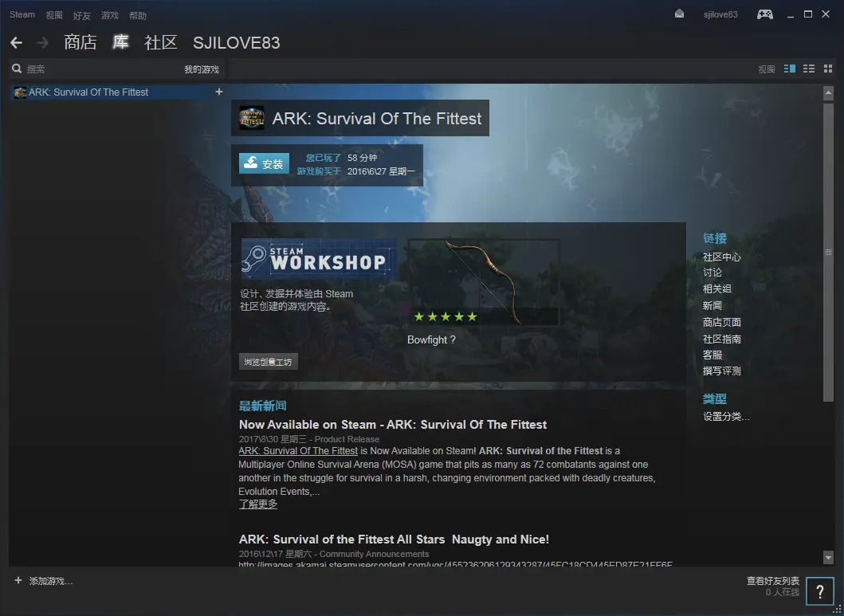Open the Steam menu
This screenshot has height=616, width=844.
22,14
